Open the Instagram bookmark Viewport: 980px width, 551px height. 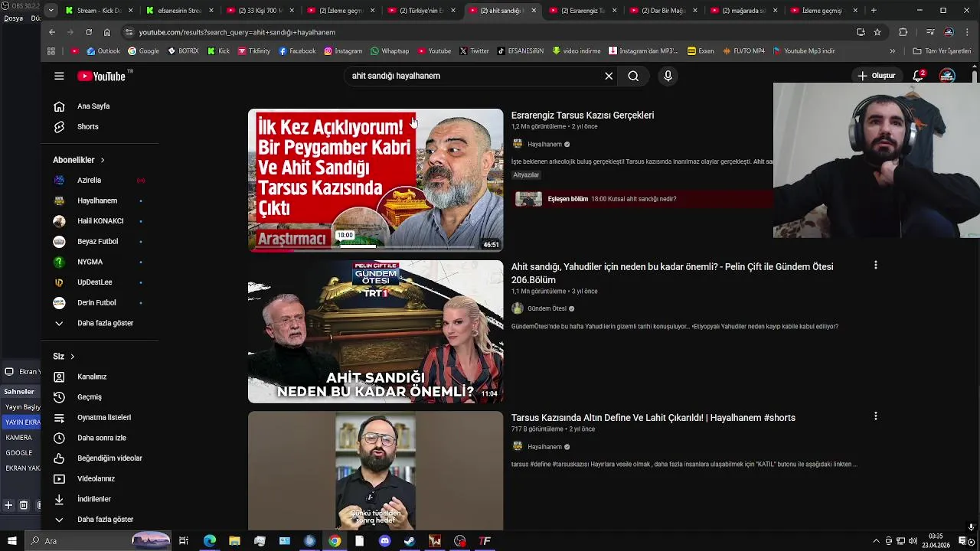(343, 51)
